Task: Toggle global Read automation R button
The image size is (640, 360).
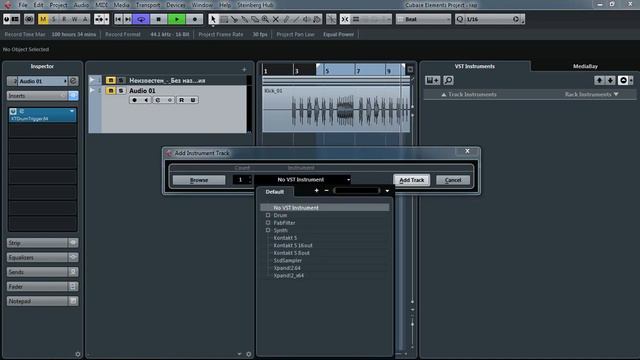Action: click(x=64, y=19)
